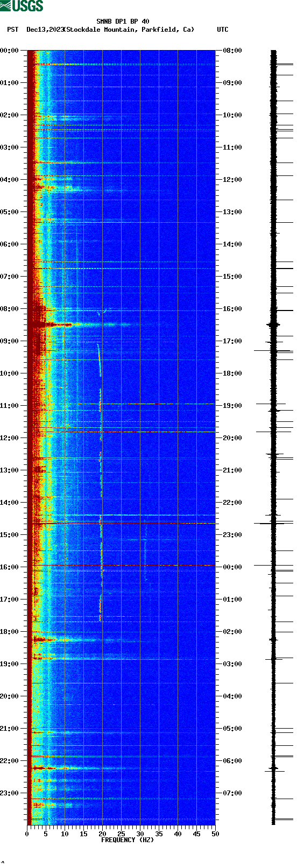Click the red broadband event line near 14:40 PST
297x868 pixels.
tap(121, 523)
